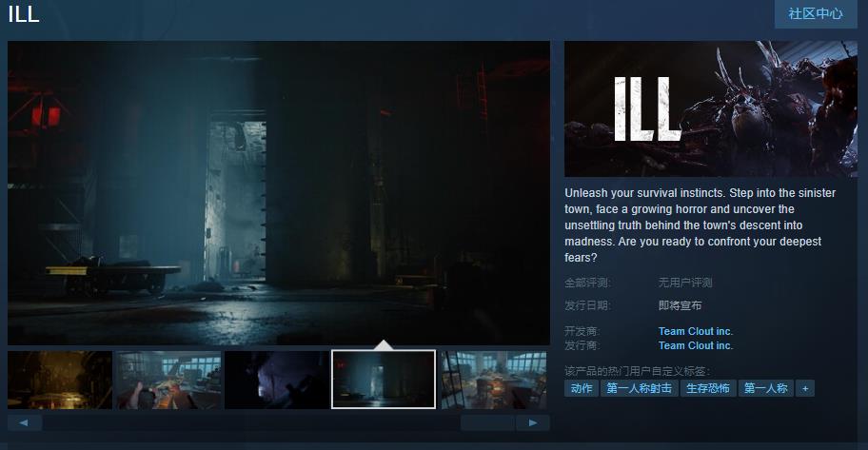Select the 第一人称 tag
This screenshot has height=450, width=868.
click(765, 388)
